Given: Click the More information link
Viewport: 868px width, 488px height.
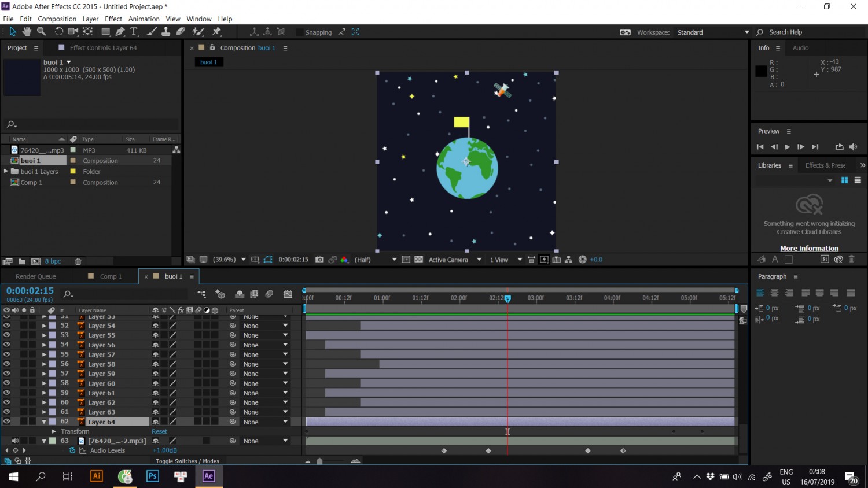Looking at the screenshot, I should pyautogui.click(x=809, y=249).
